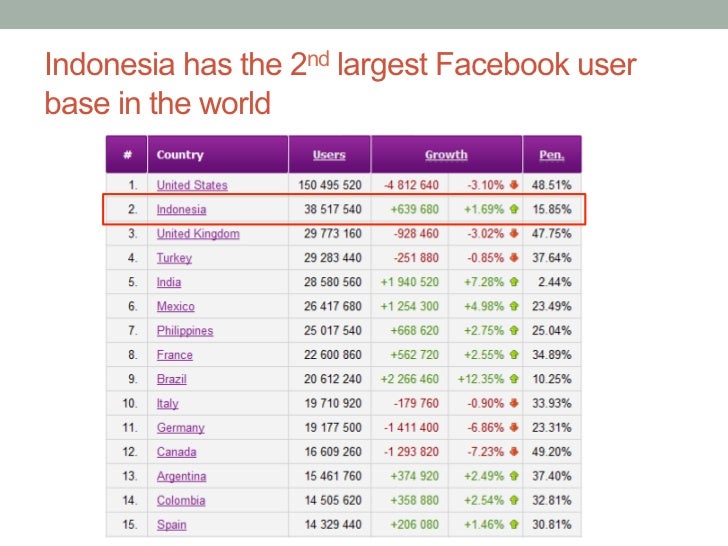728x546 pixels.
Task: Click the # column header
Action: point(127,155)
